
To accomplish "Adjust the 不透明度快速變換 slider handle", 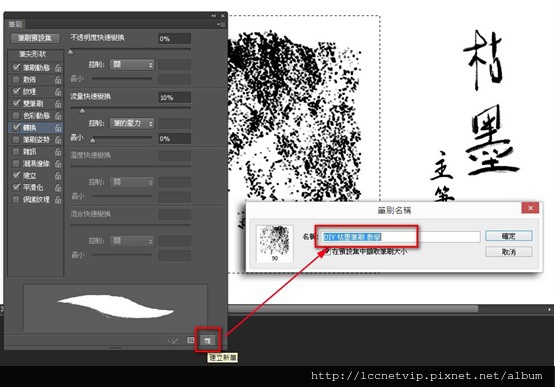I will tap(70, 52).
